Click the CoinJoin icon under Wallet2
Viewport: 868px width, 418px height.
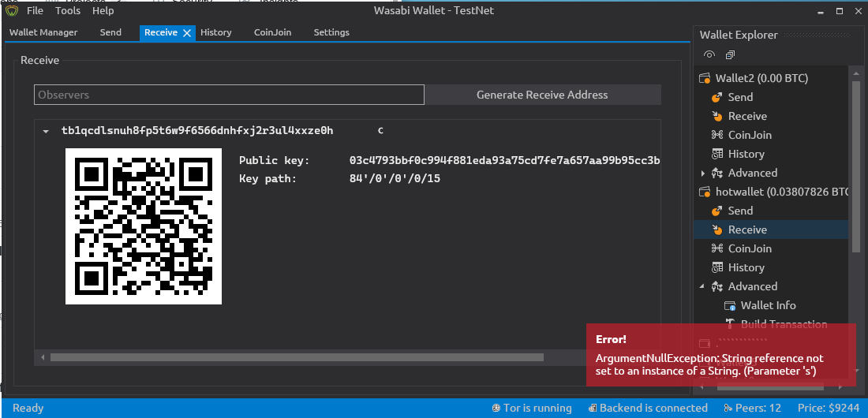(716, 135)
